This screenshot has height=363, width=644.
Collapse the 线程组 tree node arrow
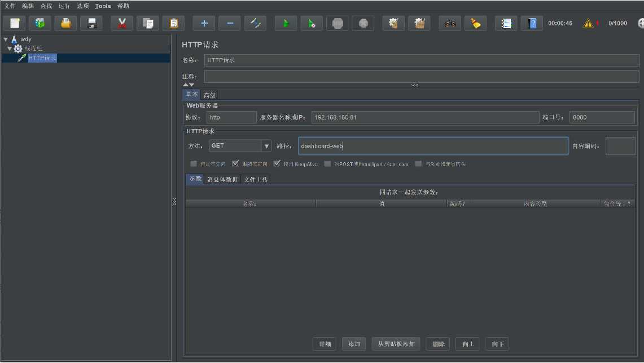point(10,49)
